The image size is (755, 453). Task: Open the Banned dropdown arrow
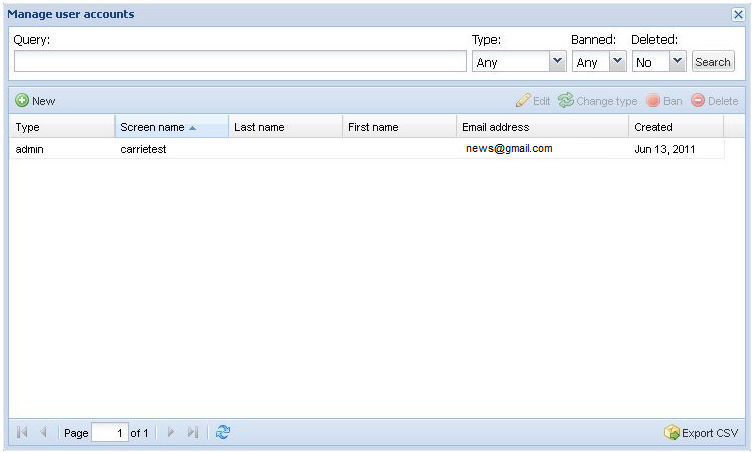(x=617, y=61)
